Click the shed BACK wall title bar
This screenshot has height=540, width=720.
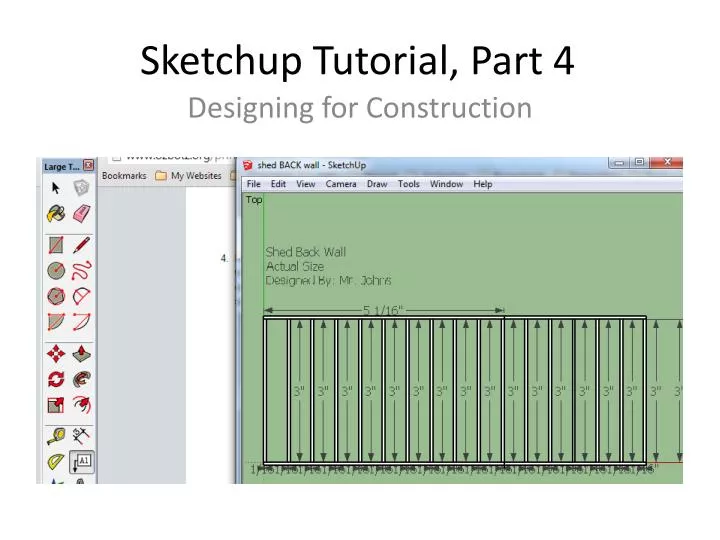coord(311,165)
